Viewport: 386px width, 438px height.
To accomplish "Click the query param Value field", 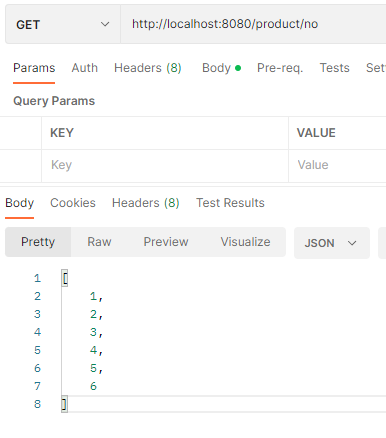I will (x=337, y=165).
